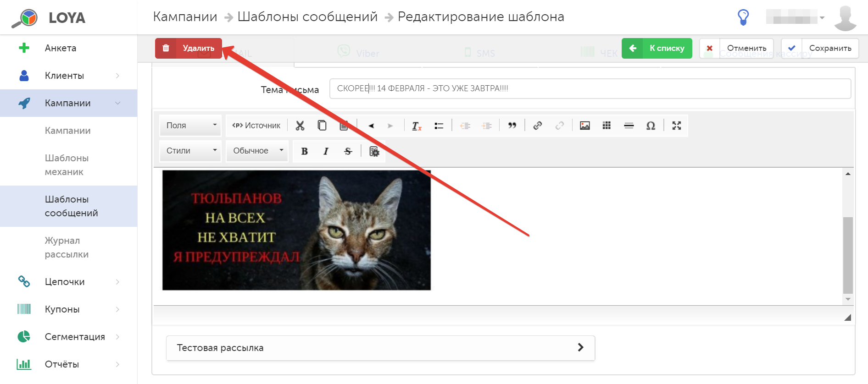Expand the Отчёты menu chevron
Image resolution: width=868 pixels, height=384 pixels.
[x=118, y=364]
